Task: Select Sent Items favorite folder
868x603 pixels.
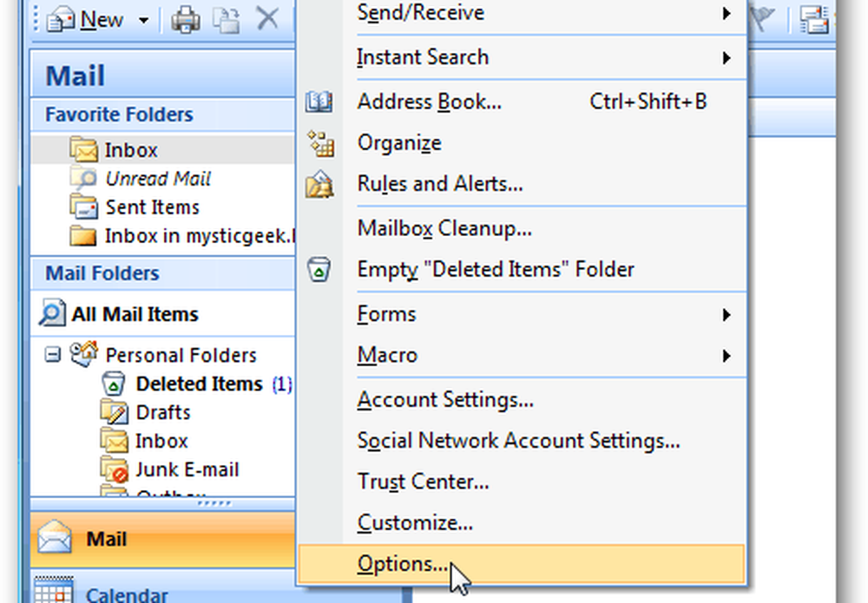Action: click(x=163, y=207)
